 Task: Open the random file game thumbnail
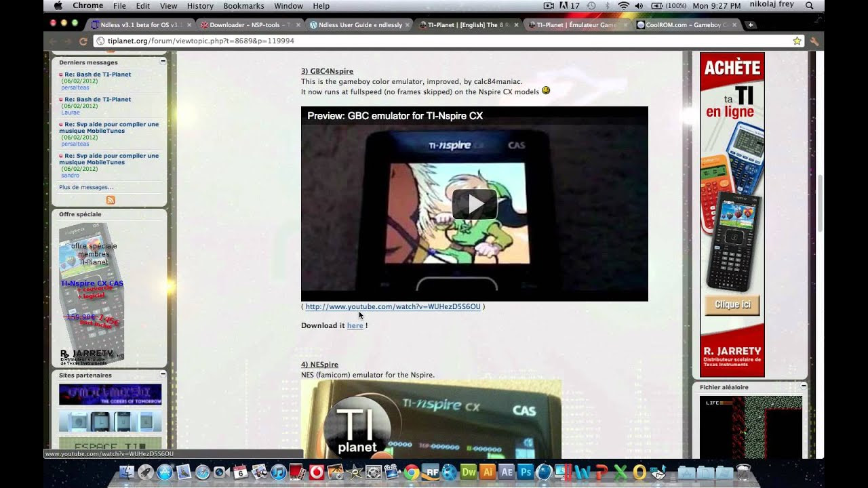click(x=751, y=427)
